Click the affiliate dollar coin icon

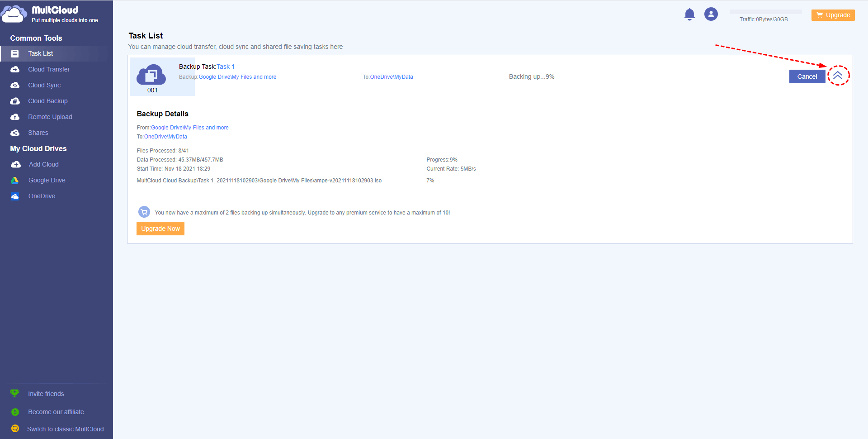(15, 412)
